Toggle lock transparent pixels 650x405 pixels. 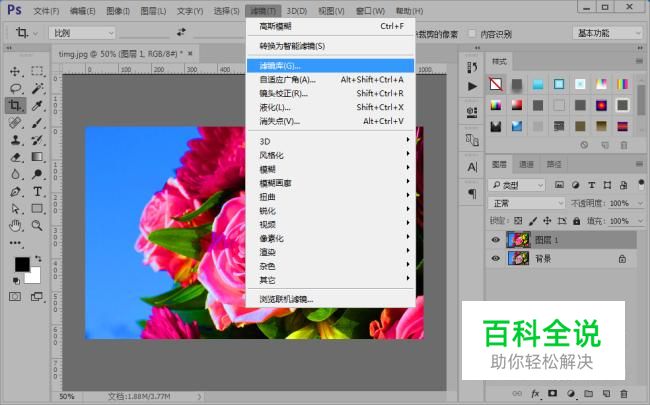518,221
